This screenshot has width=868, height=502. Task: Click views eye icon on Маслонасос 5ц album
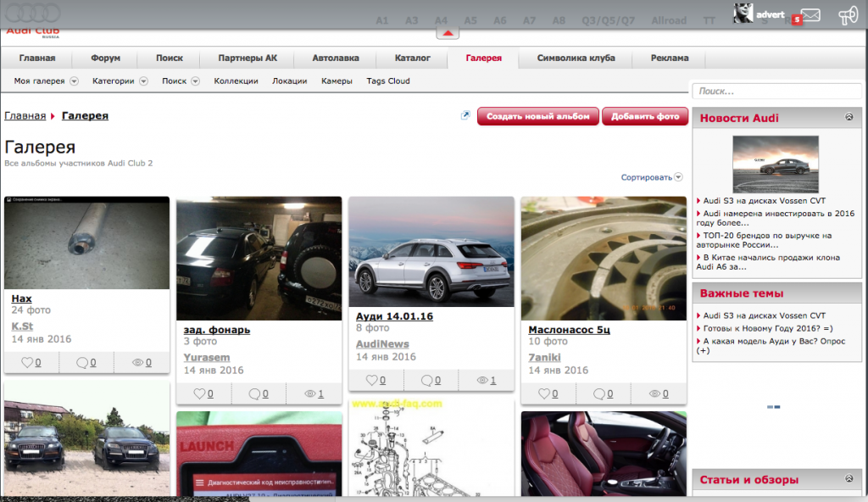pyautogui.click(x=655, y=393)
